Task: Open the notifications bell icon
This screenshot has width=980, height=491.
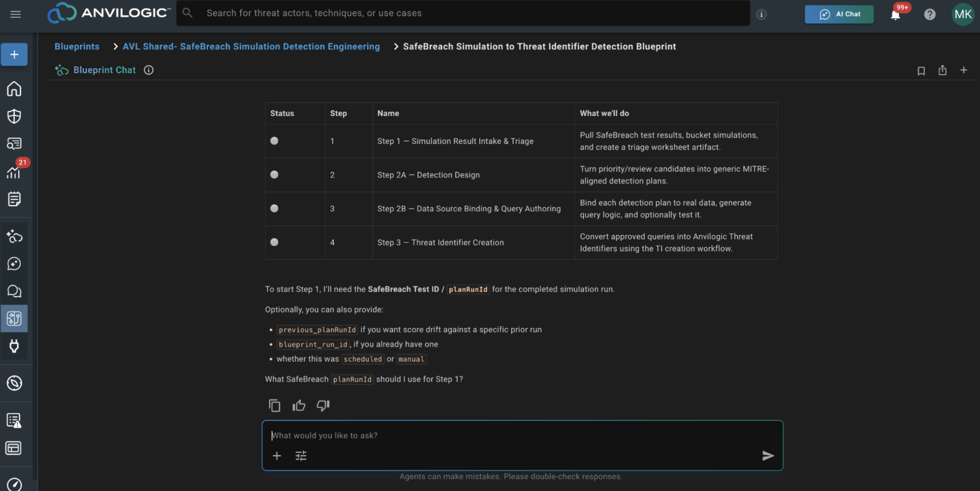Action: pyautogui.click(x=895, y=14)
